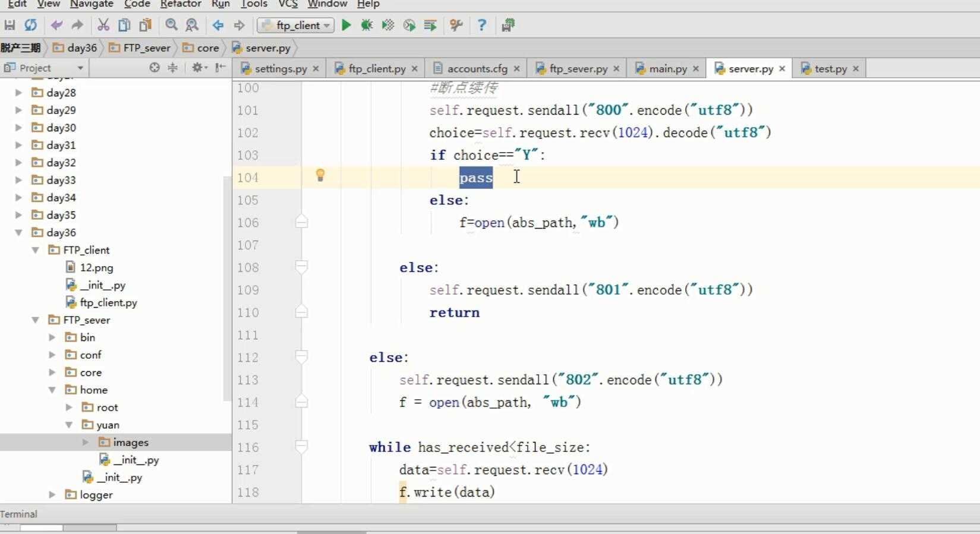Toggle code fold marker at line 116
This screenshot has height=534, width=980.
coord(301,447)
